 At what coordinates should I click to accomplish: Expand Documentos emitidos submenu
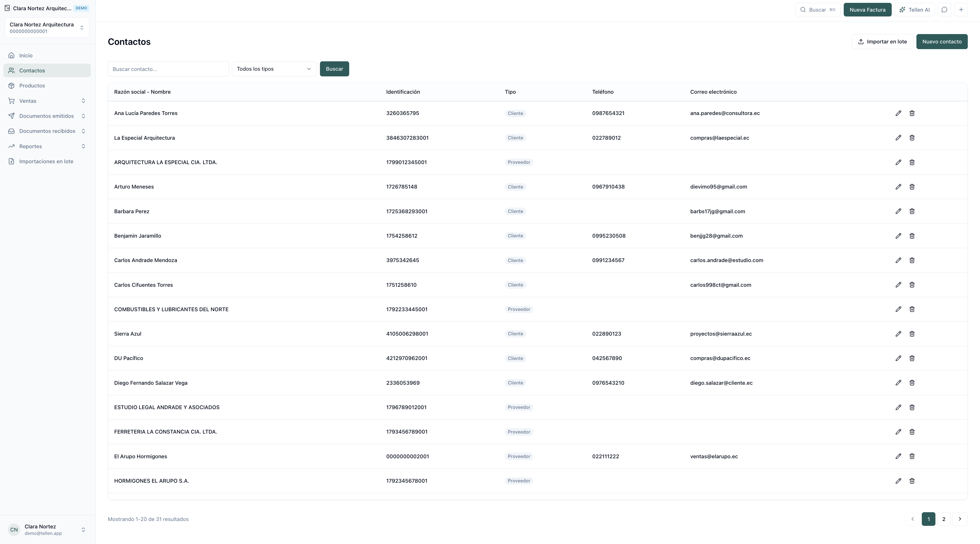(x=47, y=116)
